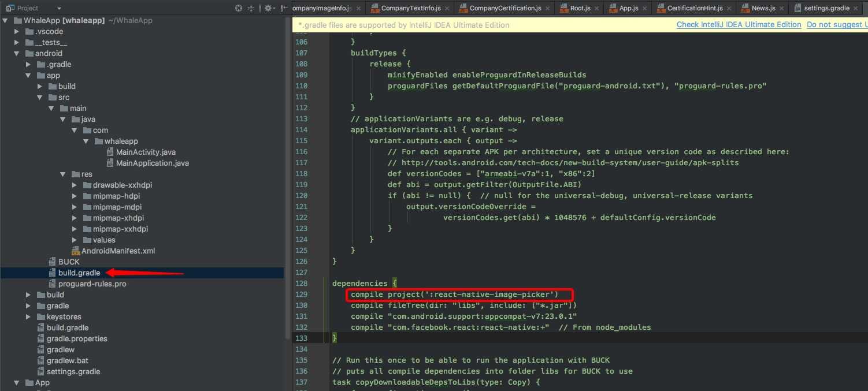Close the CertificationHint.js tab
868x391 pixels.
(x=729, y=8)
